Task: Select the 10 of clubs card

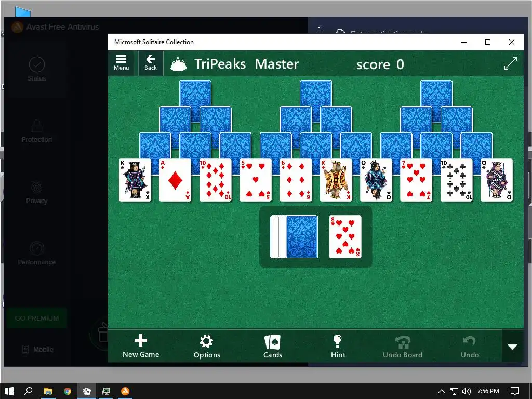Action: [456, 180]
